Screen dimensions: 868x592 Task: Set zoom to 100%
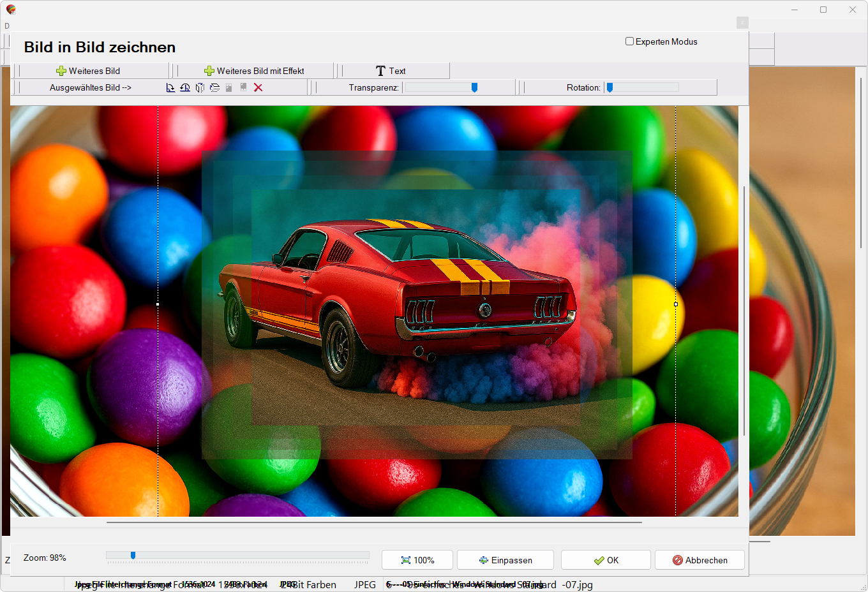pyautogui.click(x=417, y=560)
